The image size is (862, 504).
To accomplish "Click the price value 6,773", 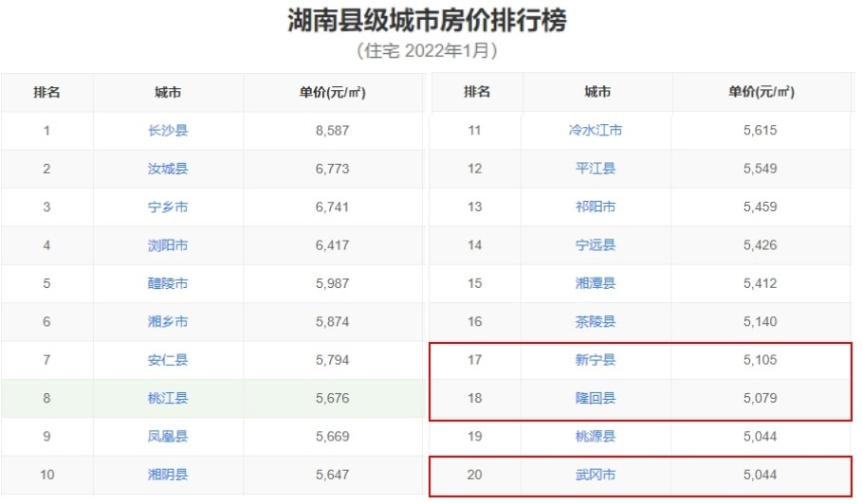I will [x=332, y=169].
